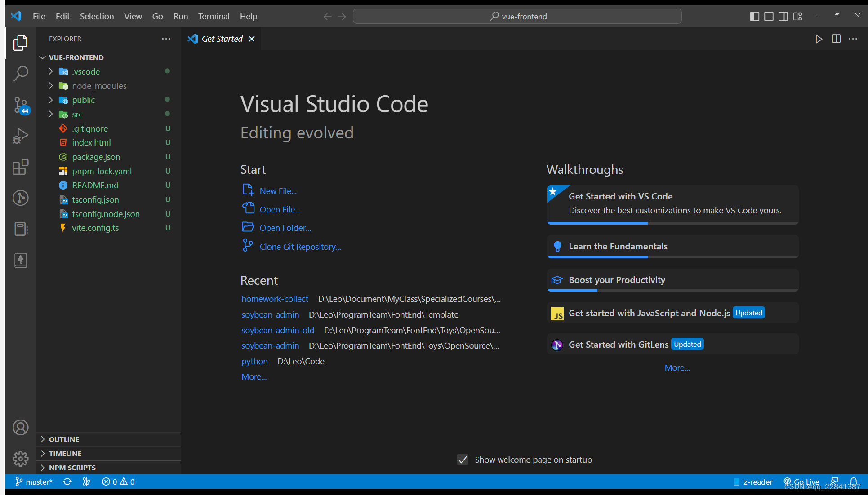Screen dimensions: 868x495
Task: Open the Accounts menu icon
Action: click(20, 427)
